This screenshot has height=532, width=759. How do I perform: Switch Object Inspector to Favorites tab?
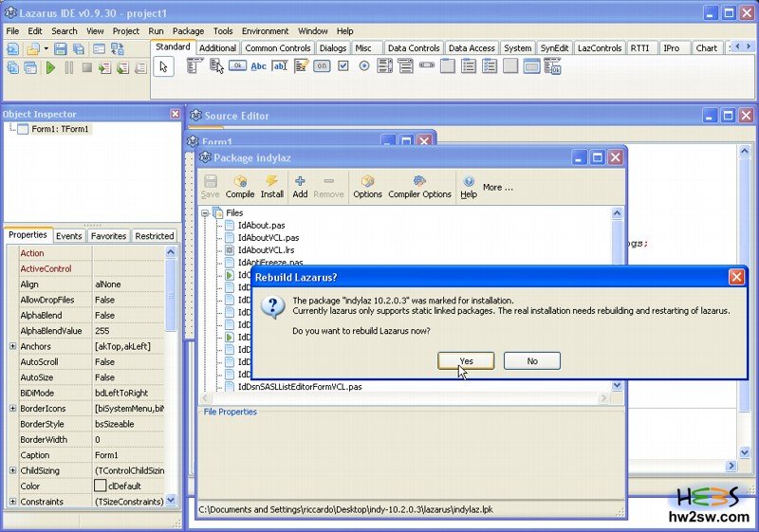pos(108,235)
